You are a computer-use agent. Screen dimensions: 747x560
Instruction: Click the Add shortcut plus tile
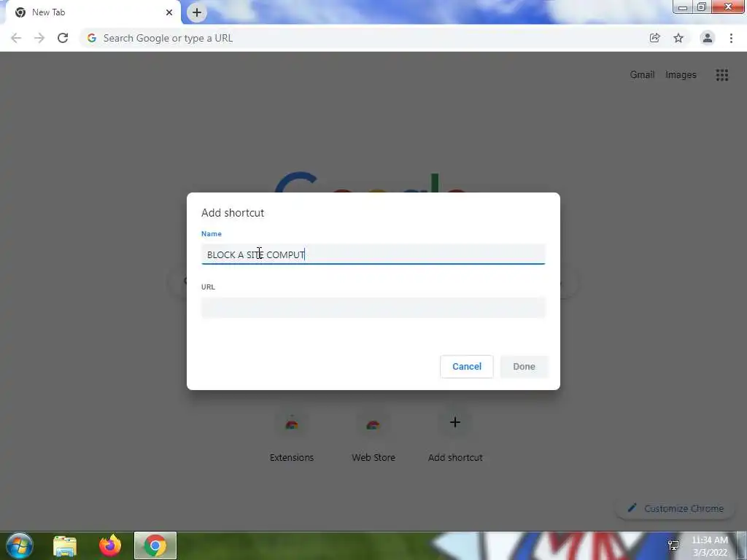click(455, 436)
